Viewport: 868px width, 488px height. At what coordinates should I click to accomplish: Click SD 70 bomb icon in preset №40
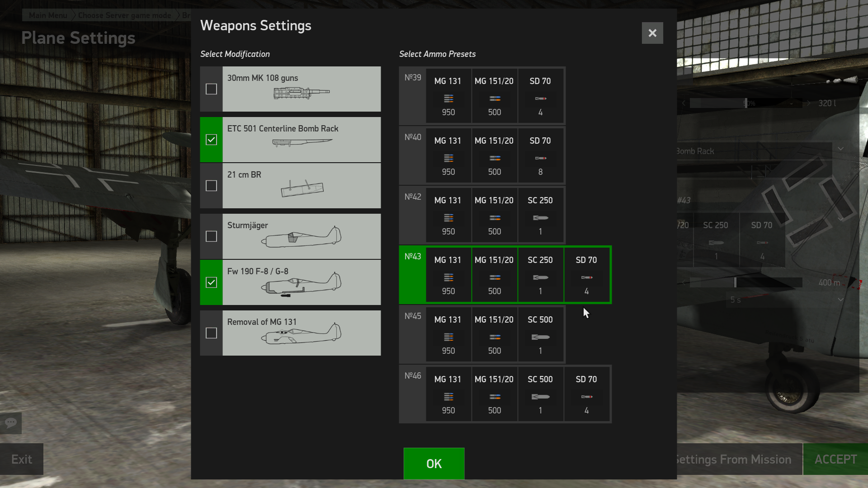point(541,158)
